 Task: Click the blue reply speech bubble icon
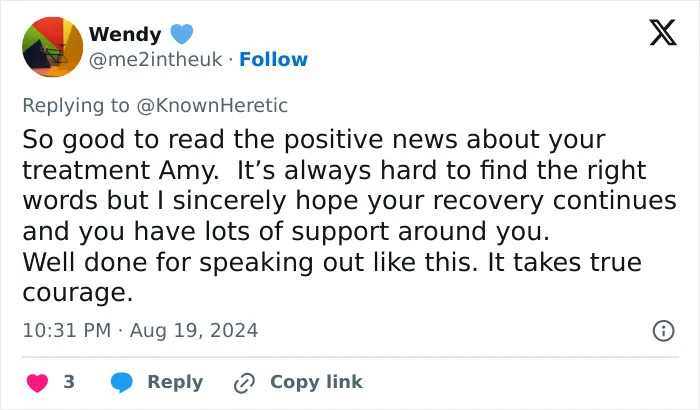click(121, 382)
